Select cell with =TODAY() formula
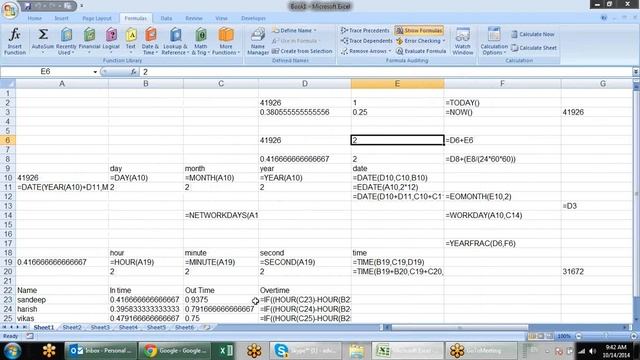This screenshot has height=360, width=640. click(502, 102)
